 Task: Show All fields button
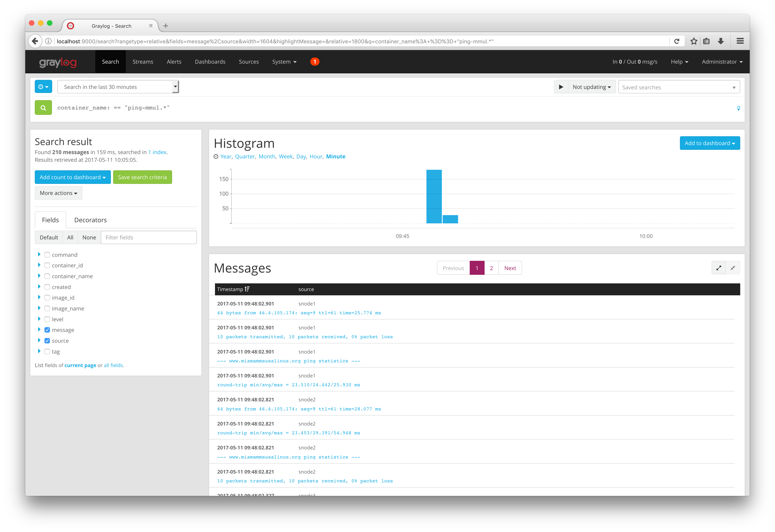[x=70, y=237]
